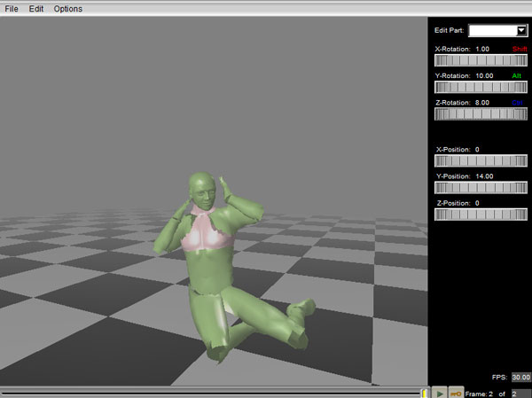Click the keyframe key icon

click(456, 393)
